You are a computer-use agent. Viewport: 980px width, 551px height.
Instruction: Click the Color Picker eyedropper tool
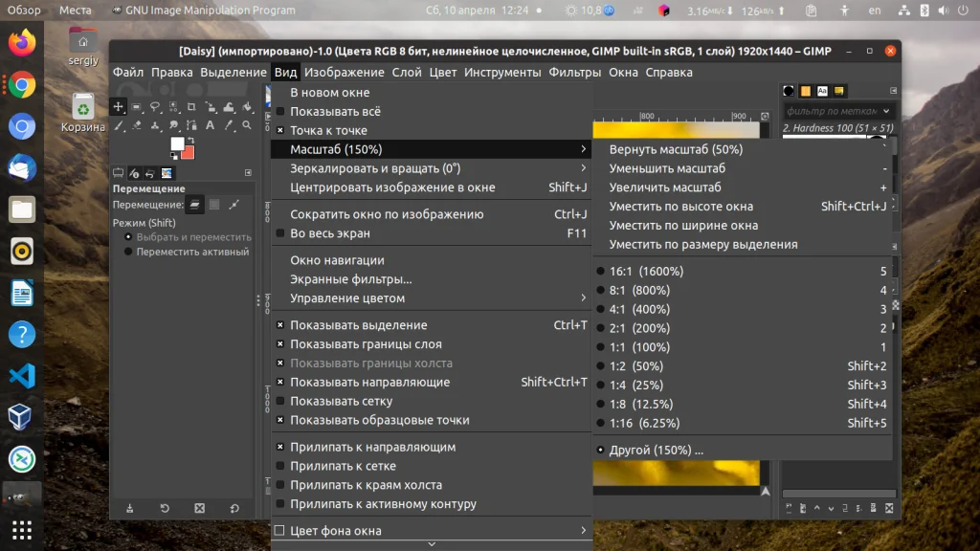point(228,125)
